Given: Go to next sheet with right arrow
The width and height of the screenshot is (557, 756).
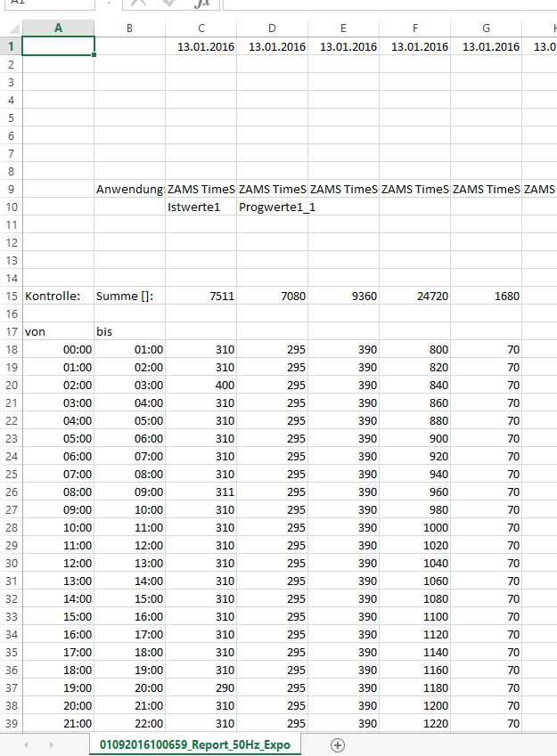Looking at the screenshot, I should point(51,745).
